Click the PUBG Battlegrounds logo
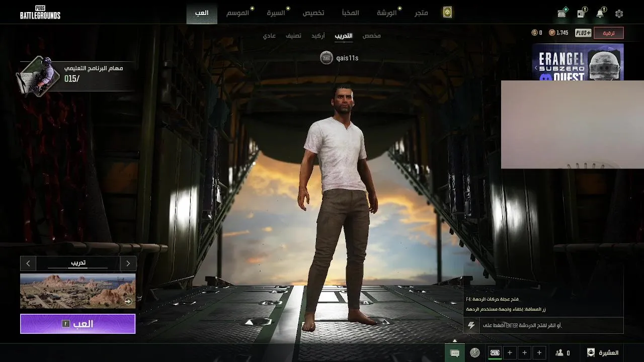Image resolution: width=644 pixels, height=362 pixels. (40, 13)
